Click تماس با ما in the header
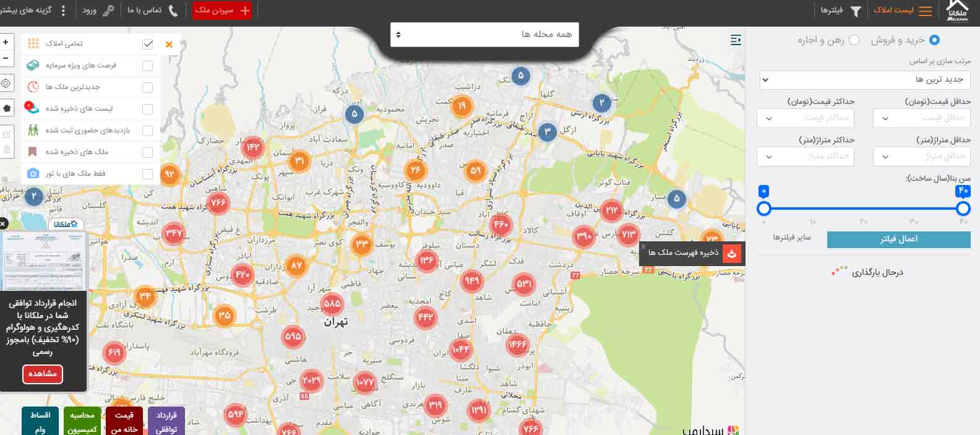 pyautogui.click(x=144, y=11)
